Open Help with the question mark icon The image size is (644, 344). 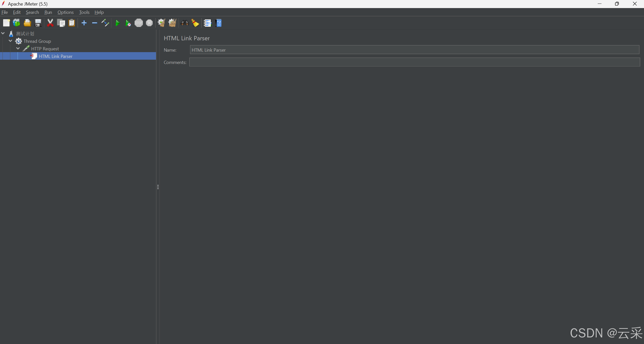tap(219, 23)
